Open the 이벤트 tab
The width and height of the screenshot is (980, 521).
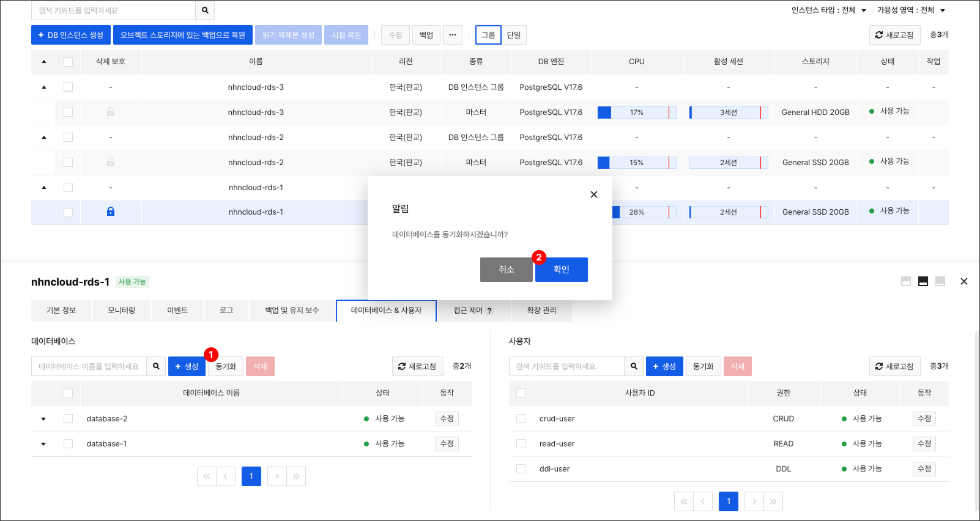tap(177, 311)
